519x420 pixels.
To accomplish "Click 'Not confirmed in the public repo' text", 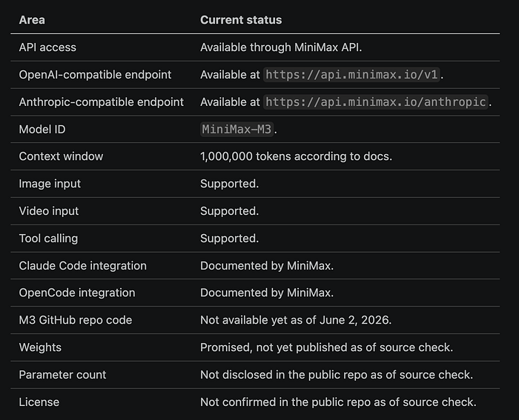I will tap(285, 402).
